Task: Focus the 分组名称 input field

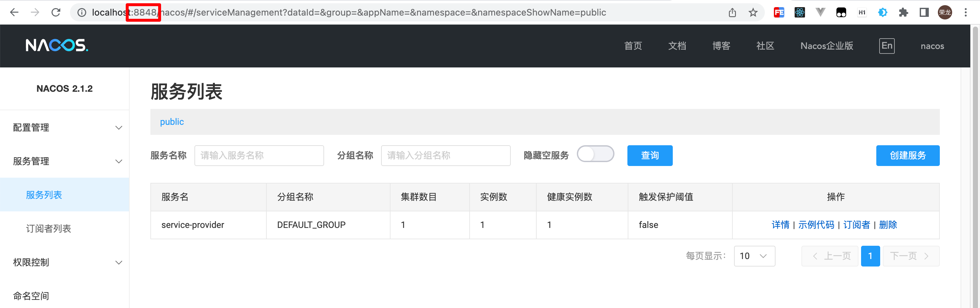Action: pos(446,155)
